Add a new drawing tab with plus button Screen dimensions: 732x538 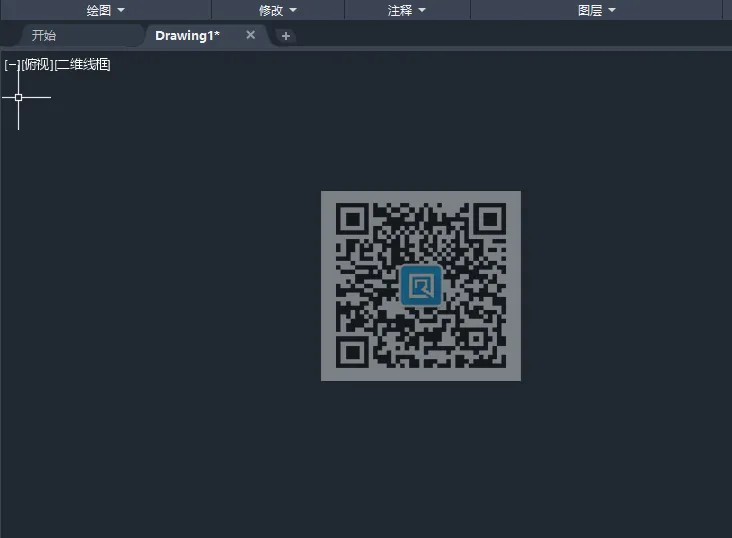(286, 36)
